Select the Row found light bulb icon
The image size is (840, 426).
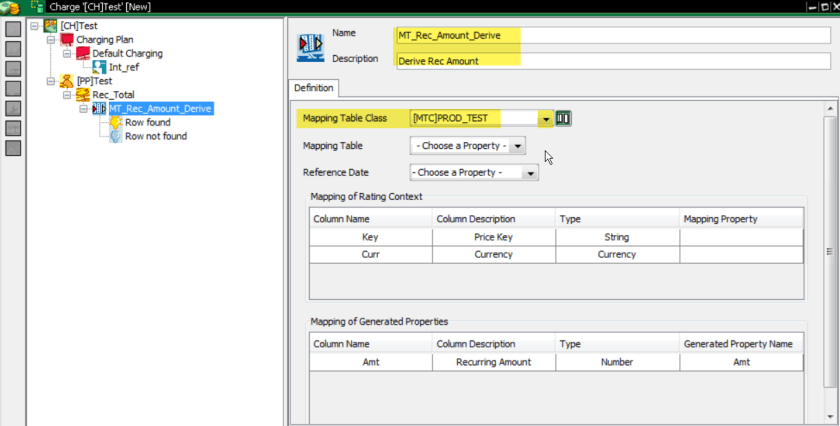pyautogui.click(x=116, y=123)
